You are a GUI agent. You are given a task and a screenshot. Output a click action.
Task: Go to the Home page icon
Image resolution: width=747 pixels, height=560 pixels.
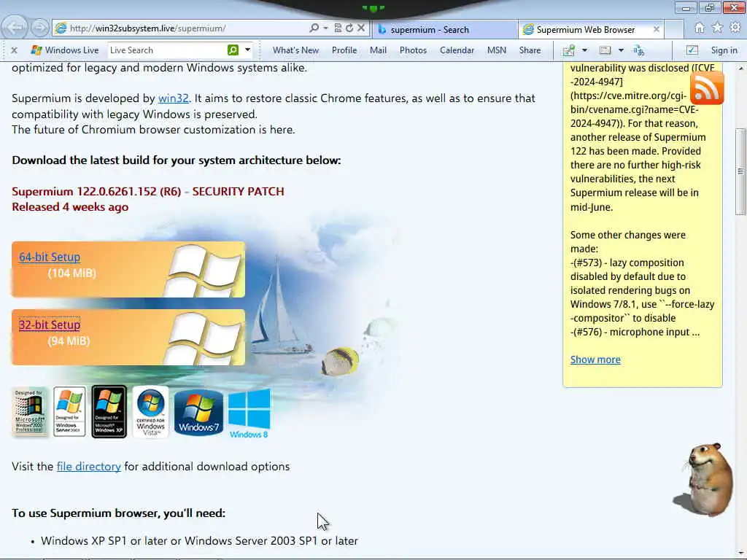700,28
